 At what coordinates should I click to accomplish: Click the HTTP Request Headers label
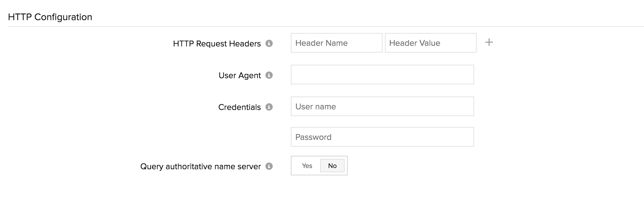tap(217, 44)
